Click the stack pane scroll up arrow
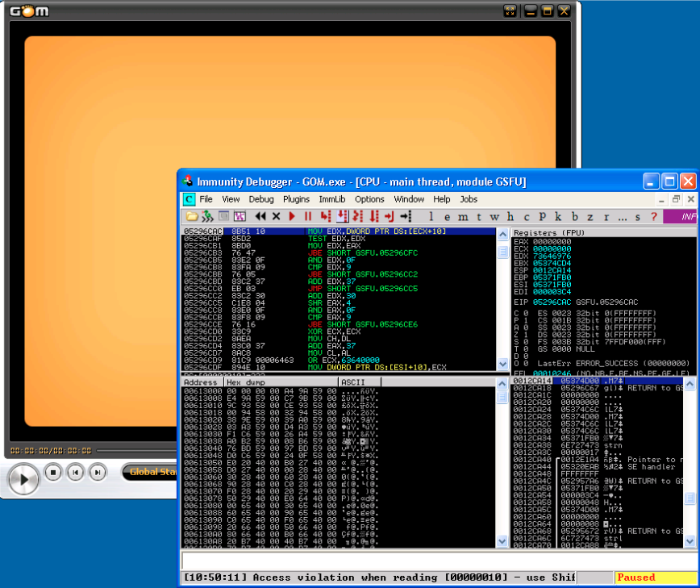The image size is (700, 588). click(690, 383)
